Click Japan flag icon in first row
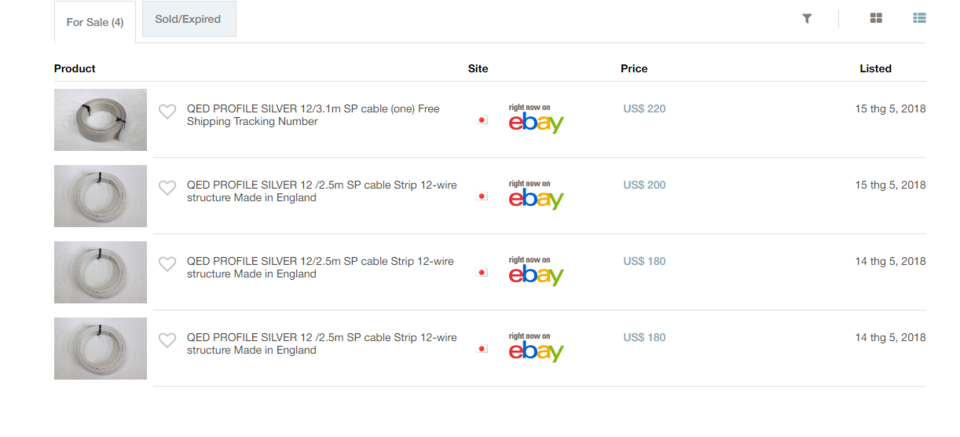Image resolution: width=960 pixels, height=437 pixels. click(482, 120)
